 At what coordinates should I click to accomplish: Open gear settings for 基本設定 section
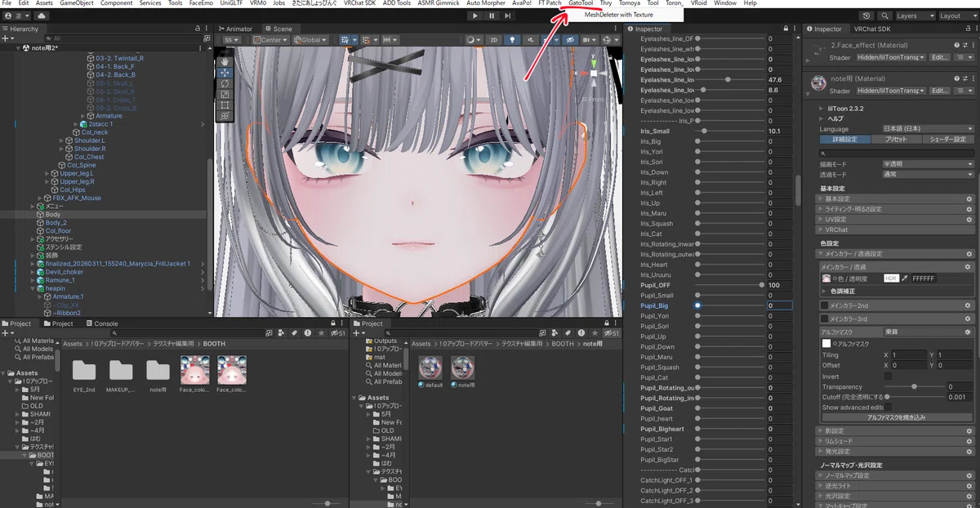(x=969, y=198)
